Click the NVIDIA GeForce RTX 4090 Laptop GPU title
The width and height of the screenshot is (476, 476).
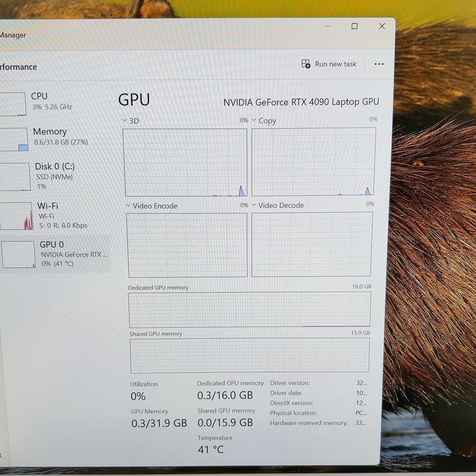(x=301, y=102)
